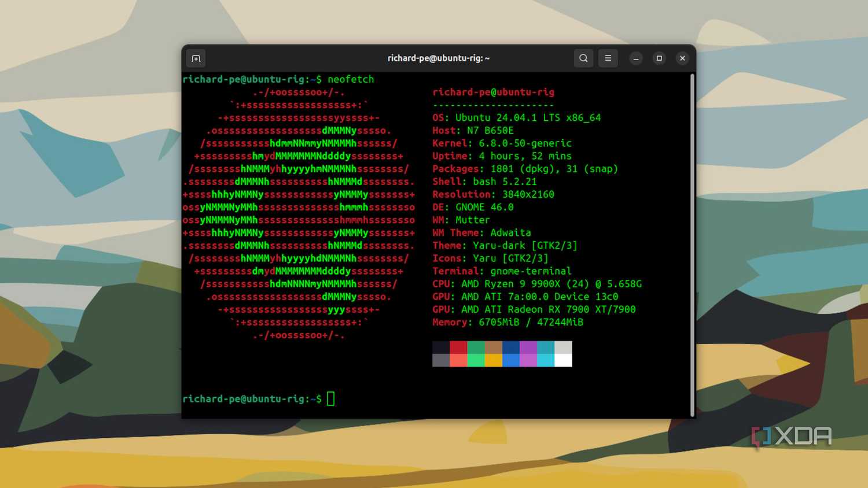Click the 'Packages: 1801 (dpkg), 31 (snap)' line
Screen dimensions: 868x488
click(525, 169)
